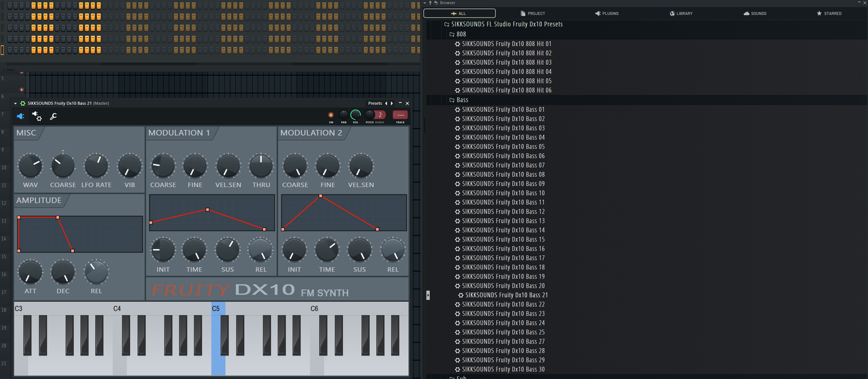Image resolution: width=868 pixels, height=379 pixels.
Task: Switch to the Plugins browser tab
Action: (x=607, y=13)
